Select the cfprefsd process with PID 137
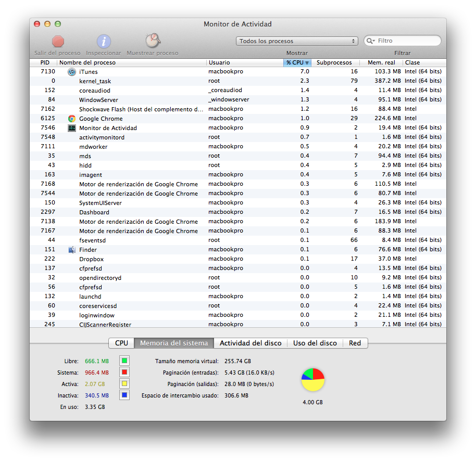Image resolution: width=476 pixels, height=462 pixels. [x=238, y=268]
